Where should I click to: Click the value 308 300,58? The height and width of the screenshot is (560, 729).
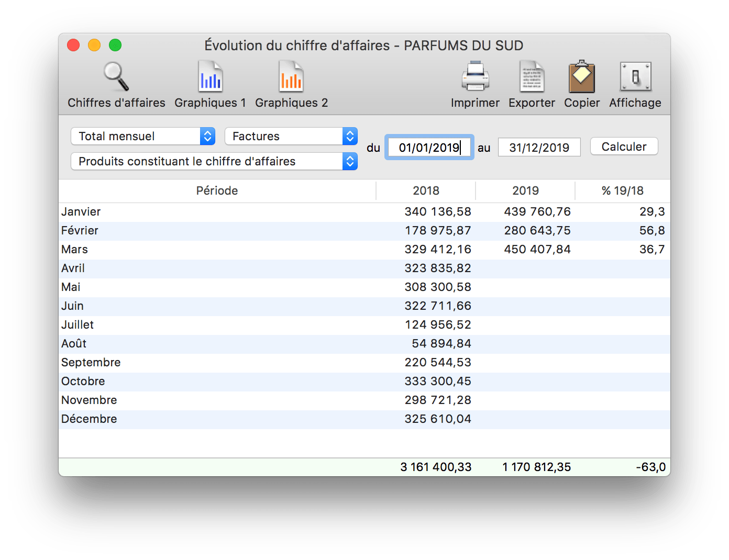(438, 287)
